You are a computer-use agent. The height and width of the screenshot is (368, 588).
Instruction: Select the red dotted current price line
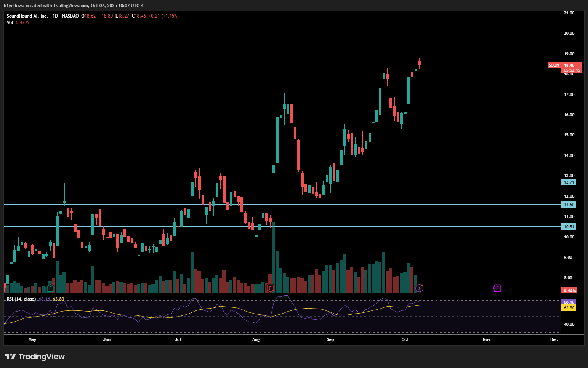click(x=276, y=65)
